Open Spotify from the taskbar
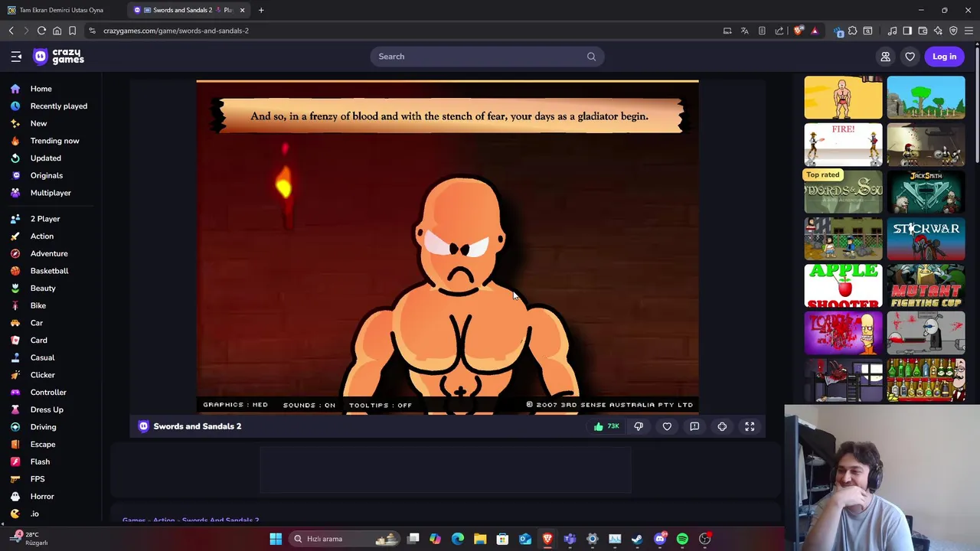The height and width of the screenshot is (551, 980). [x=682, y=539]
